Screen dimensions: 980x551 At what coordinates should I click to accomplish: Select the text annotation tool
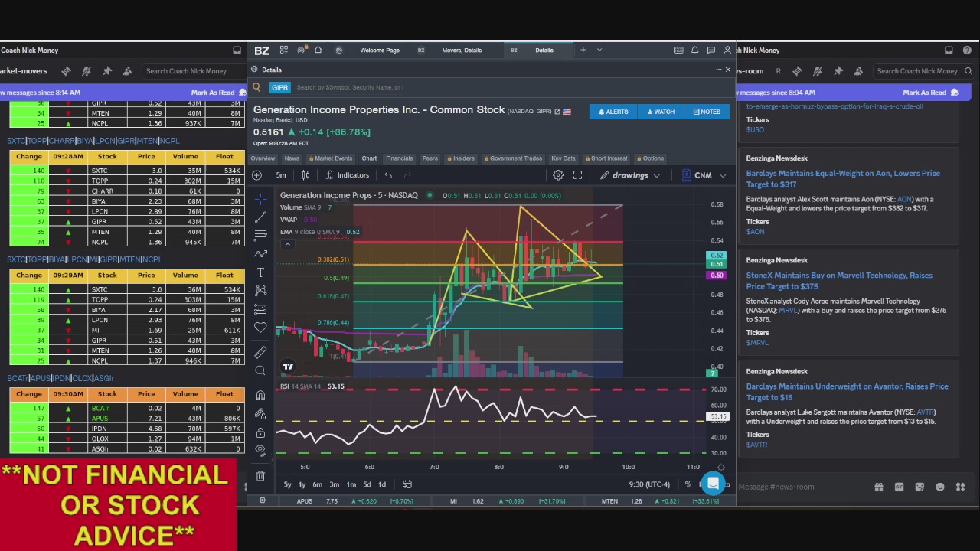pyautogui.click(x=260, y=272)
